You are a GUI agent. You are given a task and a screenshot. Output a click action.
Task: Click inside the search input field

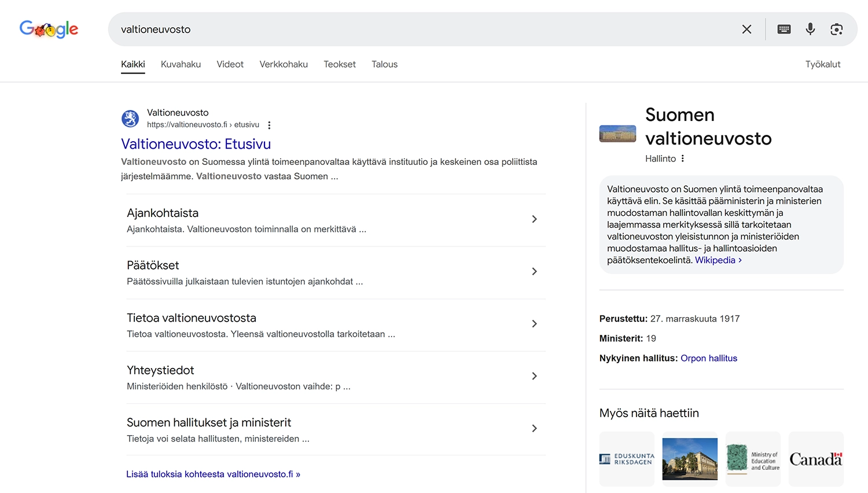point(405,29)
